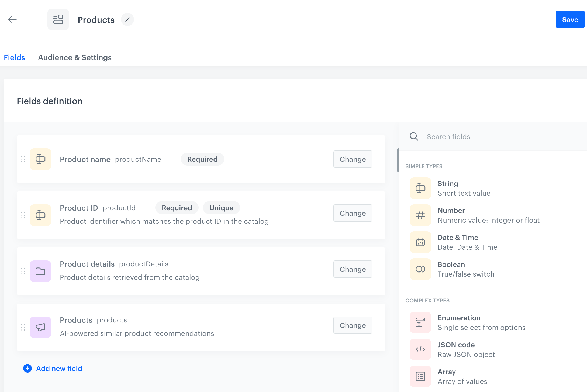This screenshot has height=392, width=587.
Task: Click the Save button
Action: [570, 19]
